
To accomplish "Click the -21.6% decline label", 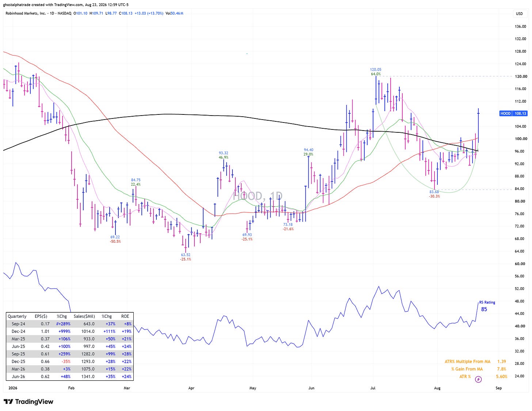I will (x=288, y=229).
